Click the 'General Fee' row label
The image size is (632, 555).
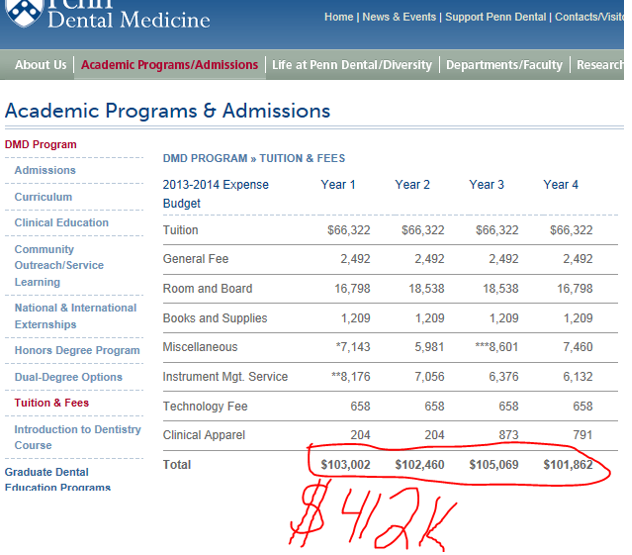coord(195,259)
